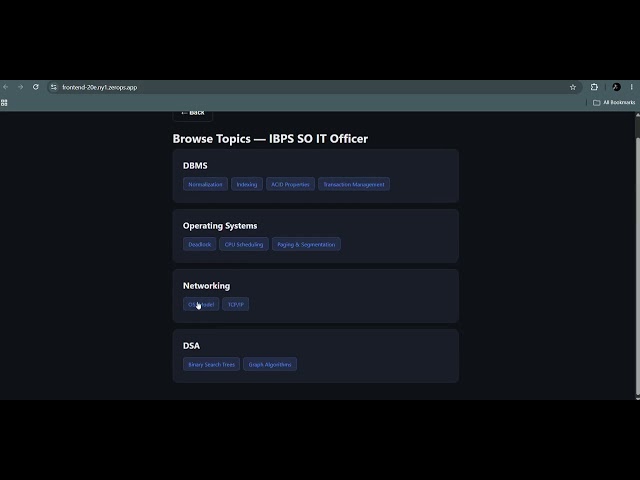640x480 pixels.
Task: Click the Browse Topics page title
Action: [270, 139]
